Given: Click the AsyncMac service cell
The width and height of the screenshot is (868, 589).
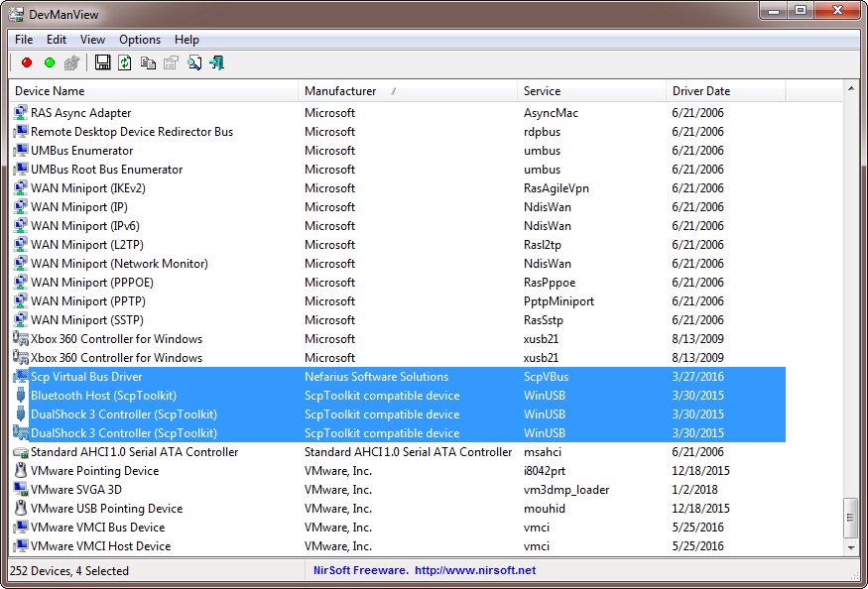Looking at the screenshot, I should click(551, 113).
